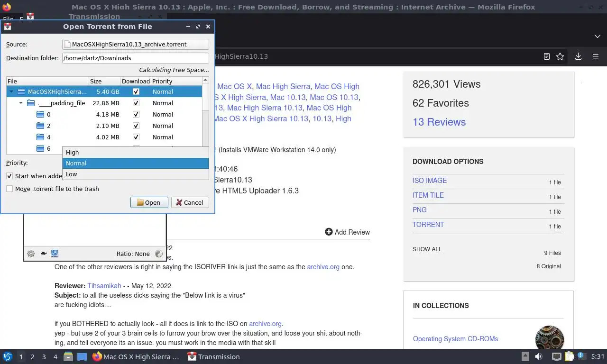Uncheck Download checkbox for folder 0

136,114
